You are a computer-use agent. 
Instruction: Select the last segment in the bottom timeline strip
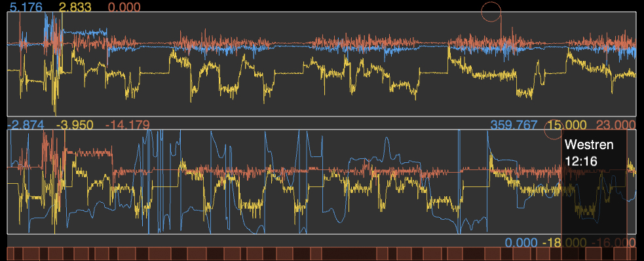tap(634, 253)
